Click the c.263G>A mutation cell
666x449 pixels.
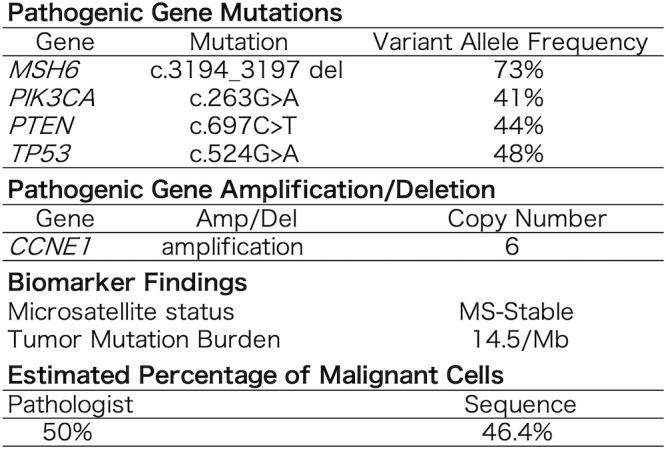click(x=239, y=98)
